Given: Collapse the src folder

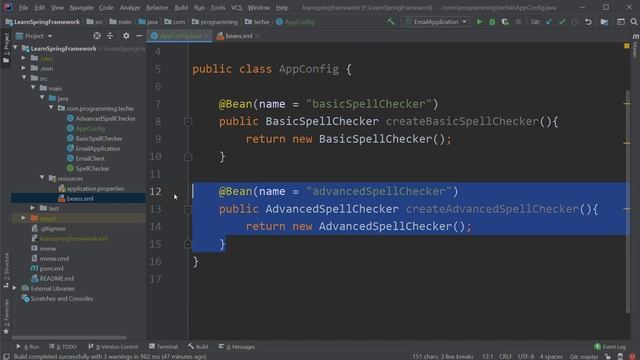Looking at the screenshot, I should 24,78.
